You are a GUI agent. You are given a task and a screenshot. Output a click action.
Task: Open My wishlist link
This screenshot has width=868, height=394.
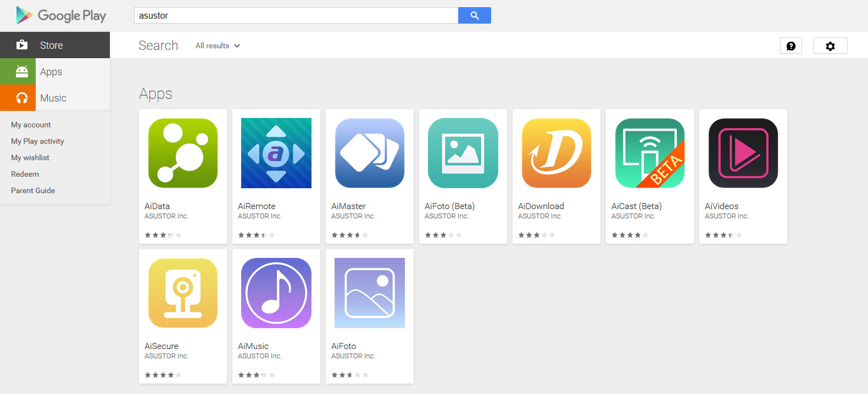(30, 157)
